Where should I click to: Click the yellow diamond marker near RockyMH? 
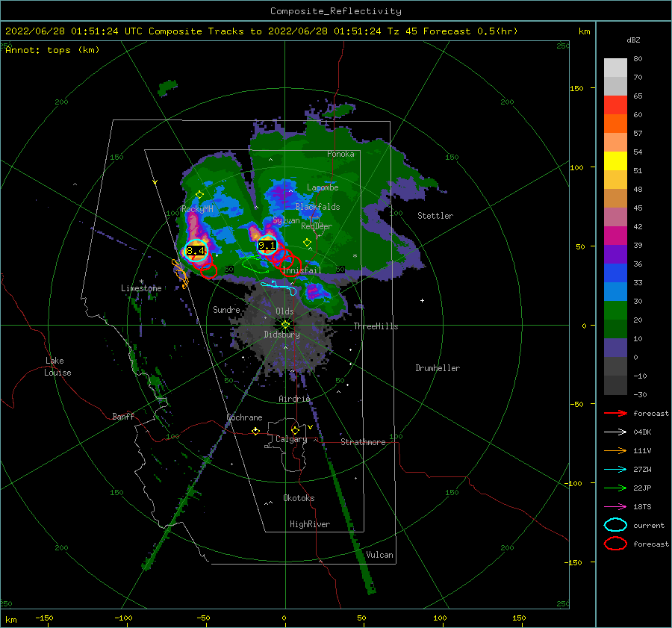pos(199,195)
